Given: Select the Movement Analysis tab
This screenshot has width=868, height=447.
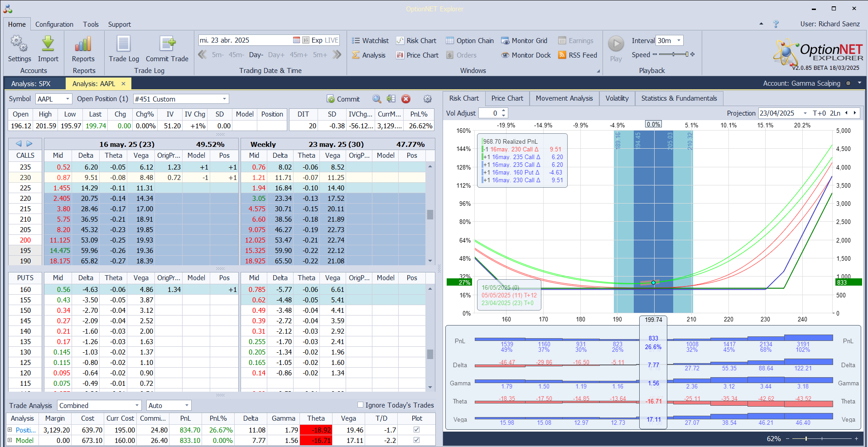Looking at the screenshot, I should [564, 98].
